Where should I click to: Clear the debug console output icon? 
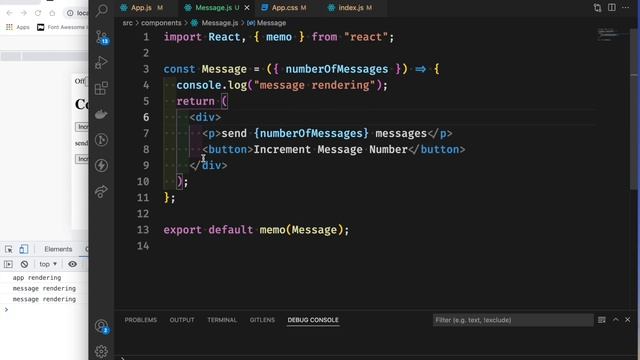tap(602, 320)
